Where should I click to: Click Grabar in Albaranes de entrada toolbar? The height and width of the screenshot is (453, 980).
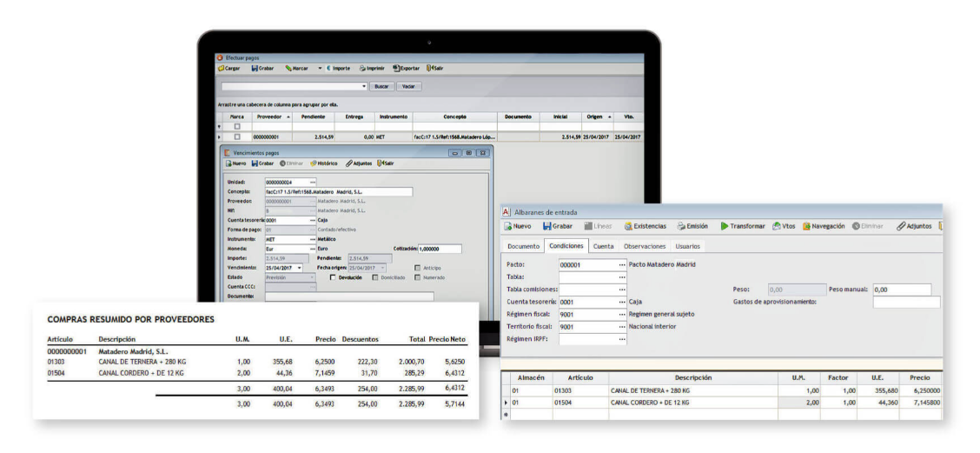(558, 226)
